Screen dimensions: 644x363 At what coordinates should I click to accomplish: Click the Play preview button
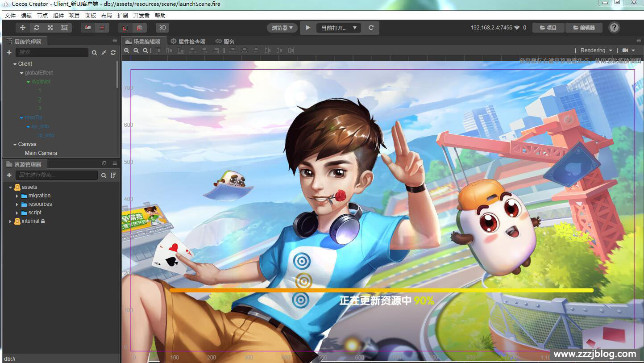[308, 28]
